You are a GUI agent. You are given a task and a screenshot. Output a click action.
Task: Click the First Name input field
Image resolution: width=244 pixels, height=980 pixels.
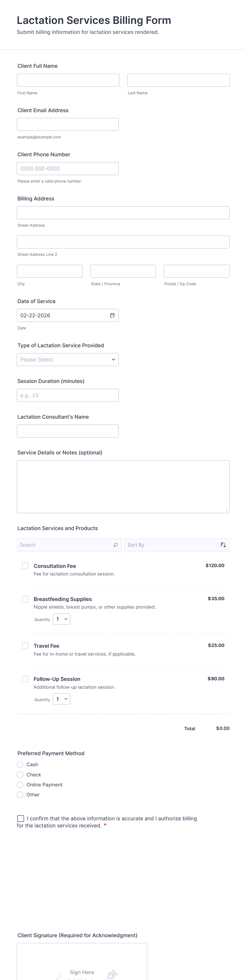(x=68, y=80)
